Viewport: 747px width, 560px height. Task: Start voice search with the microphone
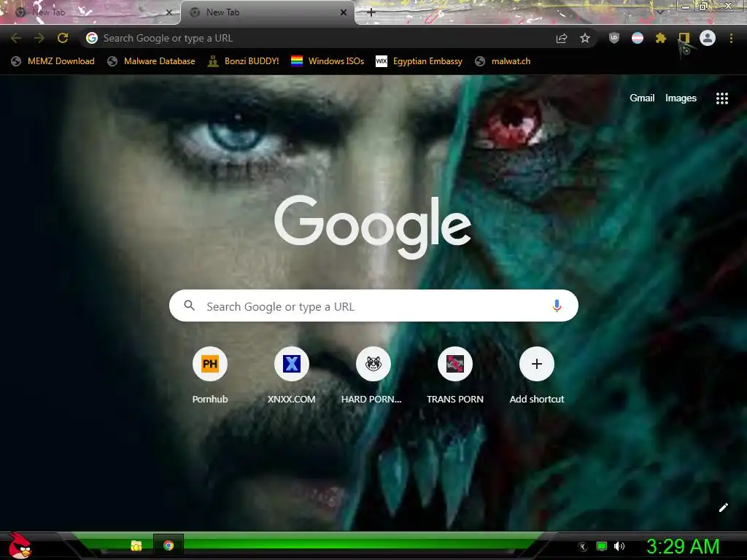point(557,306)
